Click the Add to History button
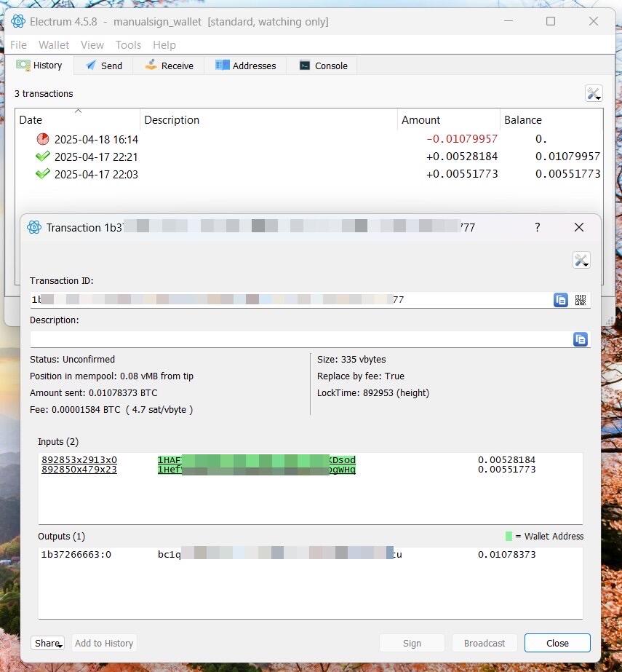 pyautogui.click(x=104, y=643)
